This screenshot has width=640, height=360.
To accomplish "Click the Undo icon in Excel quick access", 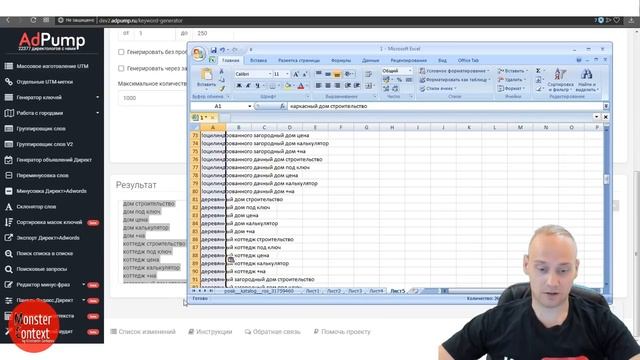I will 222,50.
